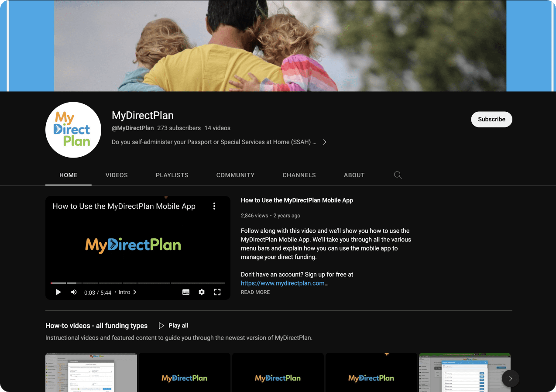
Task: Click READ MORE under video description
Action: [x=255, y=292]
